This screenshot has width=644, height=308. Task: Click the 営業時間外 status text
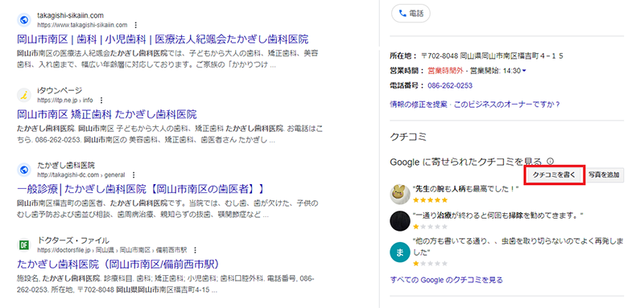pyautogui.click(x=445, y=71)
